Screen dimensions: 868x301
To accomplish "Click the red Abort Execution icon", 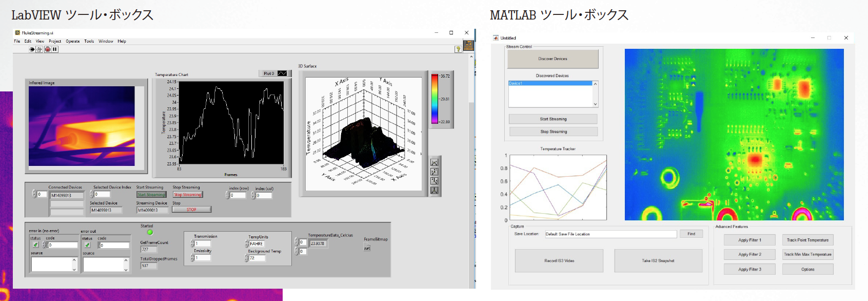I will click(47, 49).
